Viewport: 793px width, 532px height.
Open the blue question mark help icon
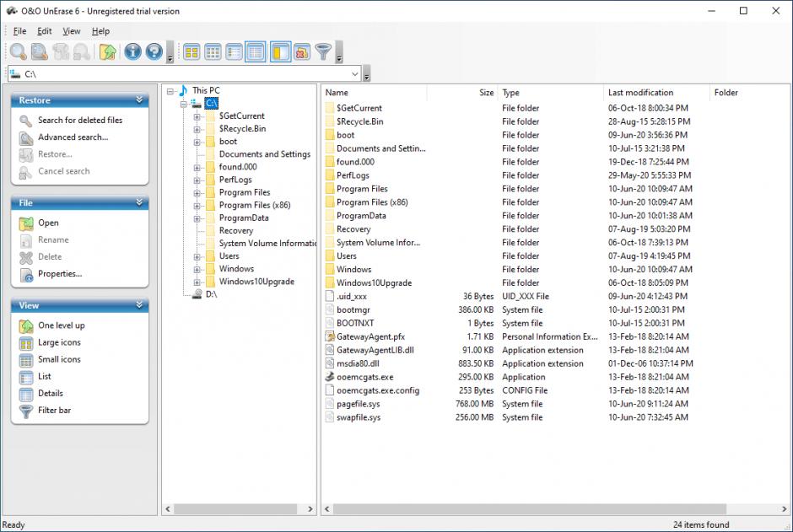point(154,51)
